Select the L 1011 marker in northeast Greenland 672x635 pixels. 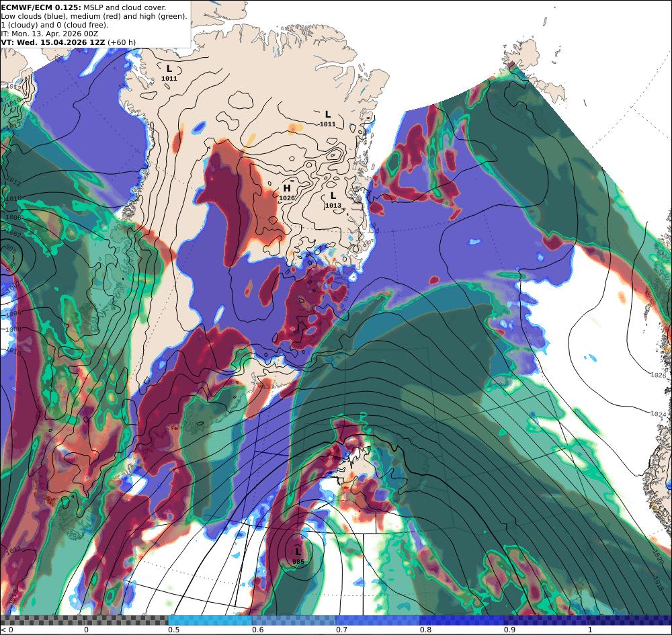point(328,119)
